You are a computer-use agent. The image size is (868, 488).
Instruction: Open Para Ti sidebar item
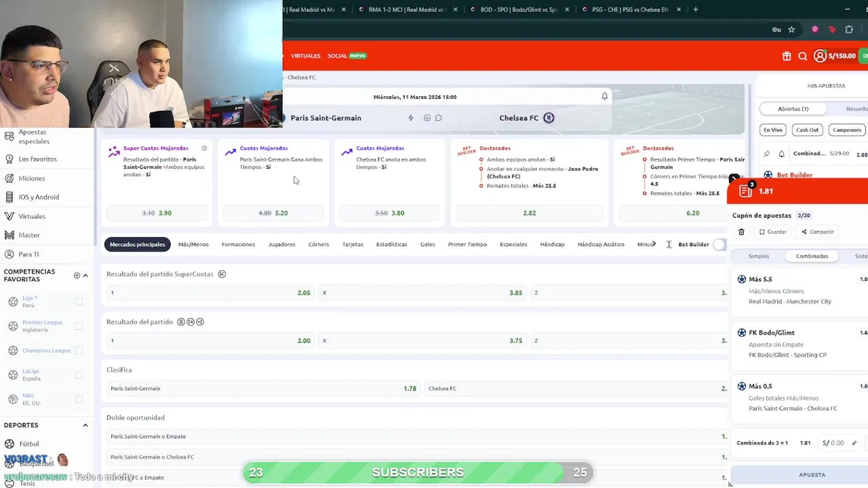click(28, 254)
